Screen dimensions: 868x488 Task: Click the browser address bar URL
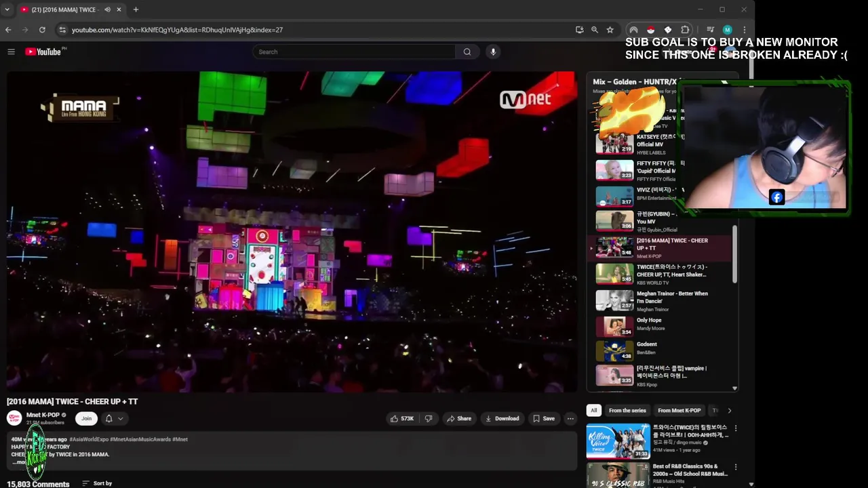tap(177, 30)
